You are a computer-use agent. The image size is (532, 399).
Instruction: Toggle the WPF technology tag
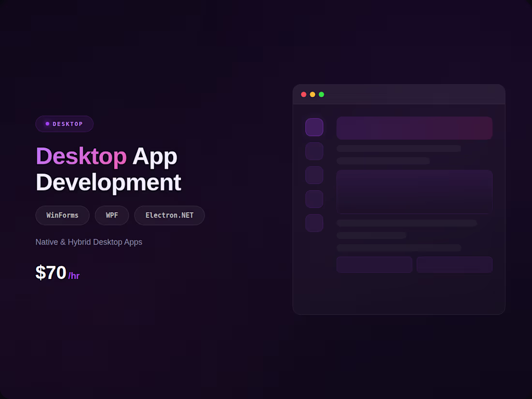pyautogui.click(x=112, y=215)
